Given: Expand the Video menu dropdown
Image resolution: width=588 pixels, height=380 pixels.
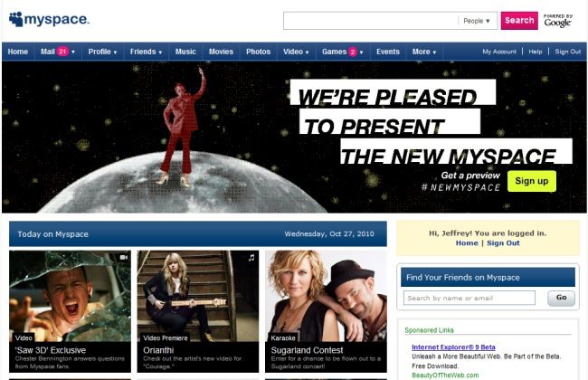Looking at the screenshot, I should [x=296, y=52].
